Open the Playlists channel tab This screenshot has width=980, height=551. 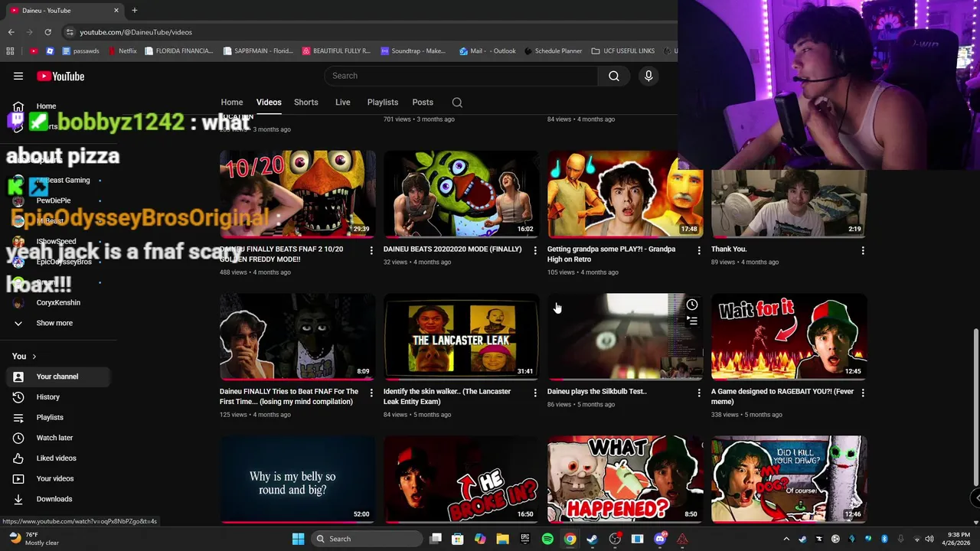pos(383,103)
